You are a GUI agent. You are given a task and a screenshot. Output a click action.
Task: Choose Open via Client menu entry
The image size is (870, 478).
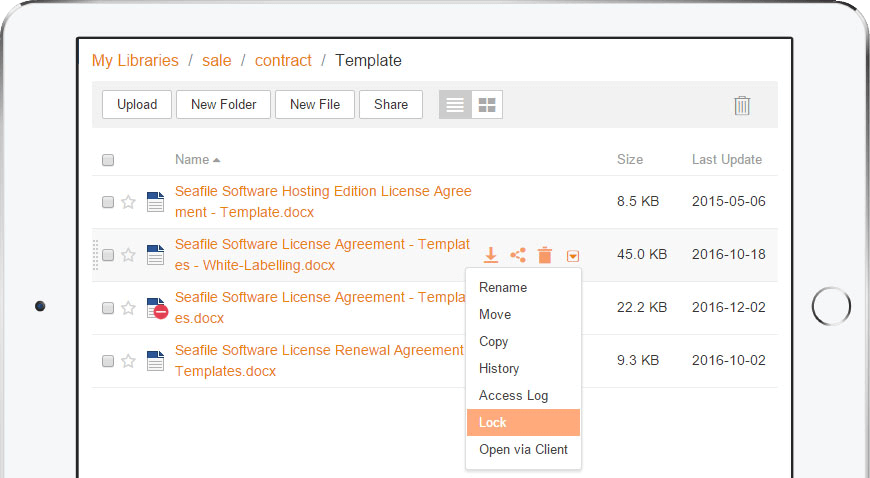click(523, 449)
